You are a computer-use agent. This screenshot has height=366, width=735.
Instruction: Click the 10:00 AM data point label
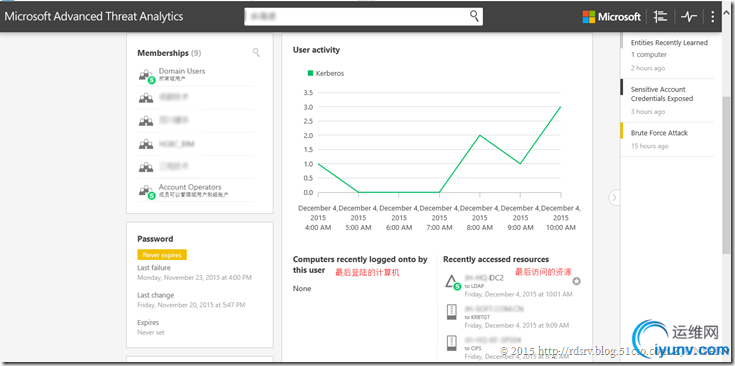[561, 217]
